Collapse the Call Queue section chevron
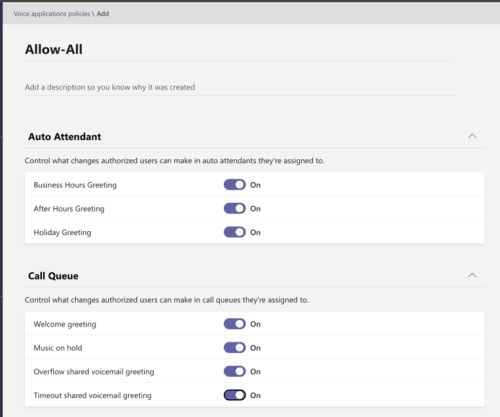This screenshot has width=500, height=417. tap(472, 275)
